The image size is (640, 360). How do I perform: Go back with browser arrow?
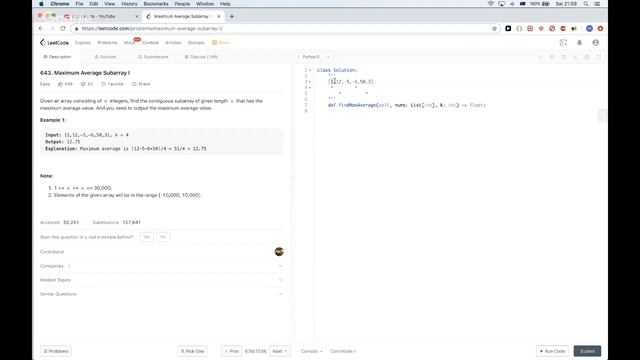point(41,29)
